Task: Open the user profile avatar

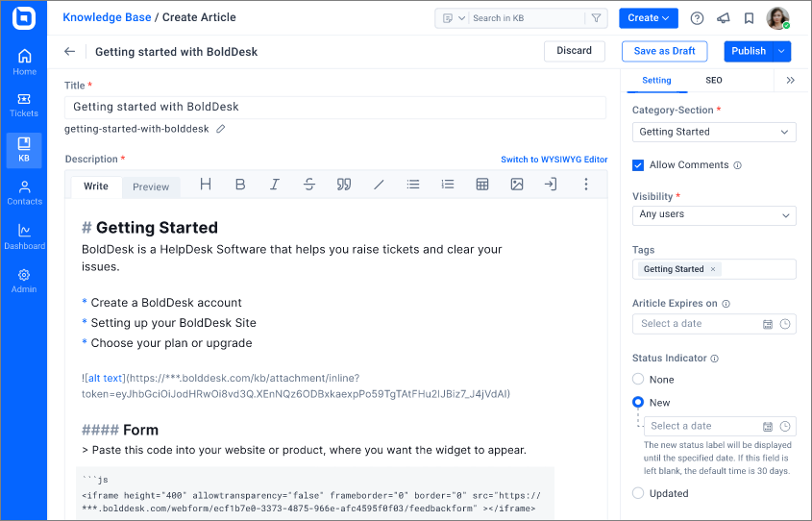Action: pos(777,18)
